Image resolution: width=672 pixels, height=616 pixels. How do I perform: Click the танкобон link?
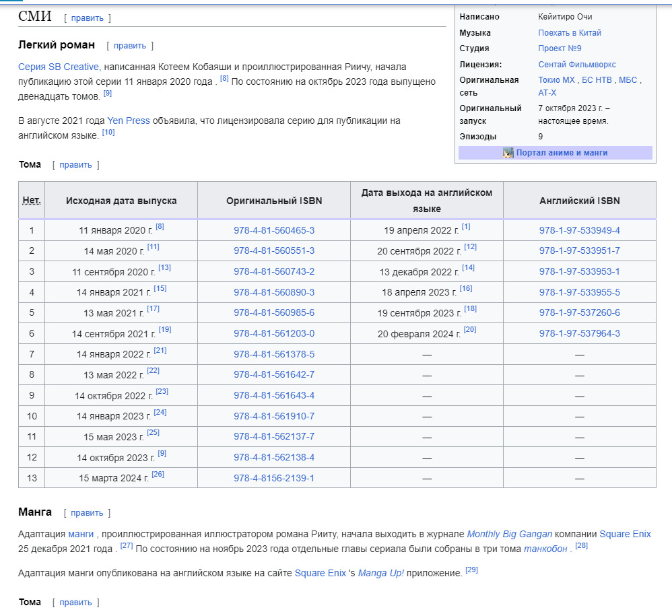point(546,549)
